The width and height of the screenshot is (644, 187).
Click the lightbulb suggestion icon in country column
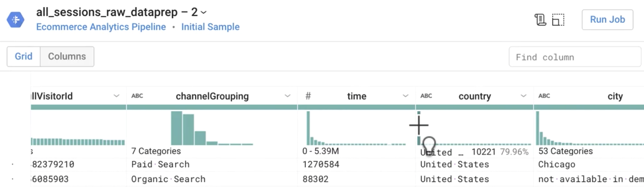pyautogui.click(x=429, y=145)
